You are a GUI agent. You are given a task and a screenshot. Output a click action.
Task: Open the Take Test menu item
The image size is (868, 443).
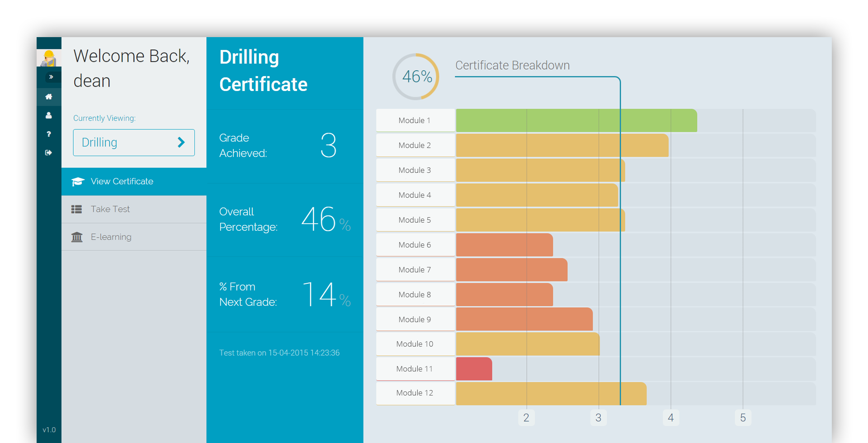pyautogui.click(x=110, y=209)
